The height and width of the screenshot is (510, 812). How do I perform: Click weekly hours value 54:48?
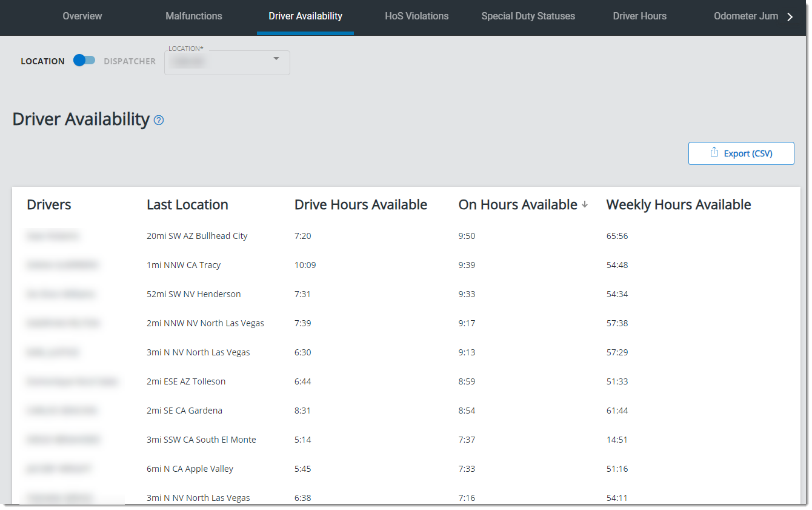click(x=617, y=265)
